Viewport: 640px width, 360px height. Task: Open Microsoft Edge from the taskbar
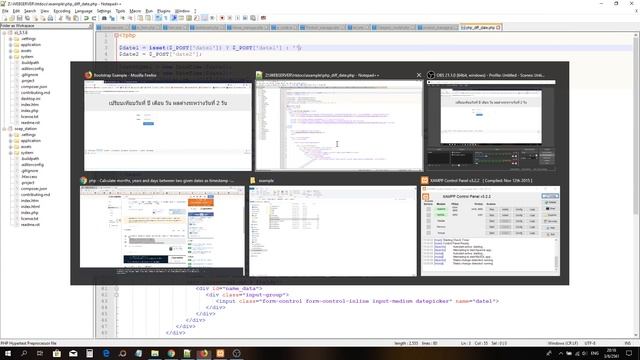106,353
